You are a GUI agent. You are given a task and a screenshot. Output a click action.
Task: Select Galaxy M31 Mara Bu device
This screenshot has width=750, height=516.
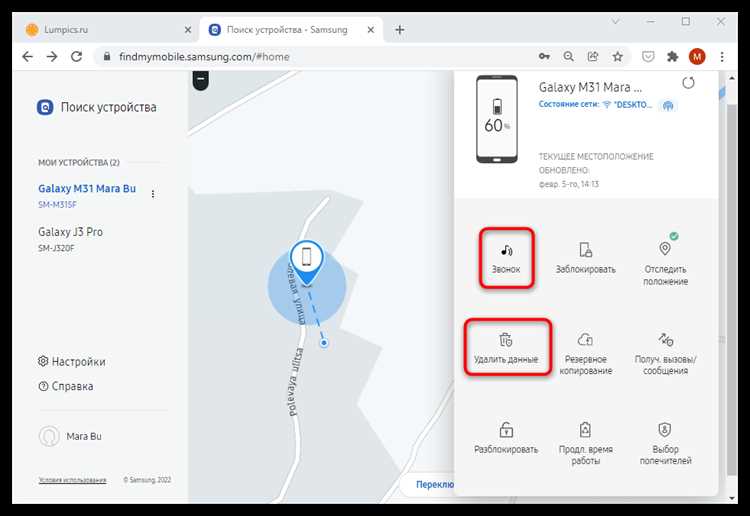click(x=87, y=188)
